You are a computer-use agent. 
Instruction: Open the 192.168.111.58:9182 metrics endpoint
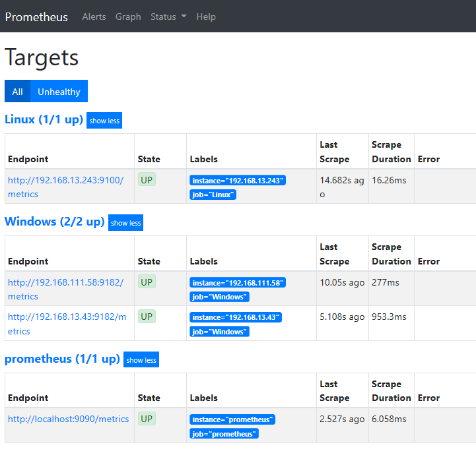(x=65, y=289)
